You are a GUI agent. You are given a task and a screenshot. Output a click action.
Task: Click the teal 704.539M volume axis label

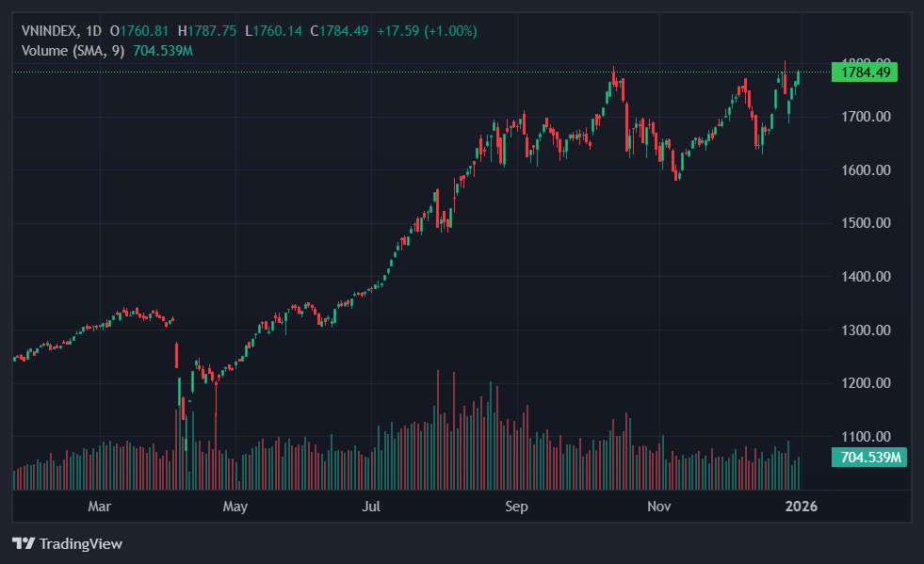pyautogui.click(x=868, y=458)
